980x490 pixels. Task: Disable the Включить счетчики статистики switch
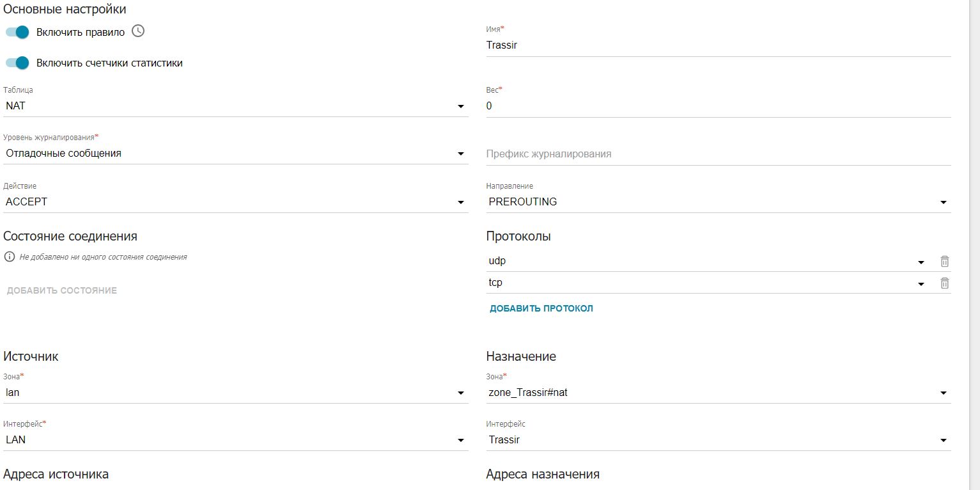click(x=18, y=63)
